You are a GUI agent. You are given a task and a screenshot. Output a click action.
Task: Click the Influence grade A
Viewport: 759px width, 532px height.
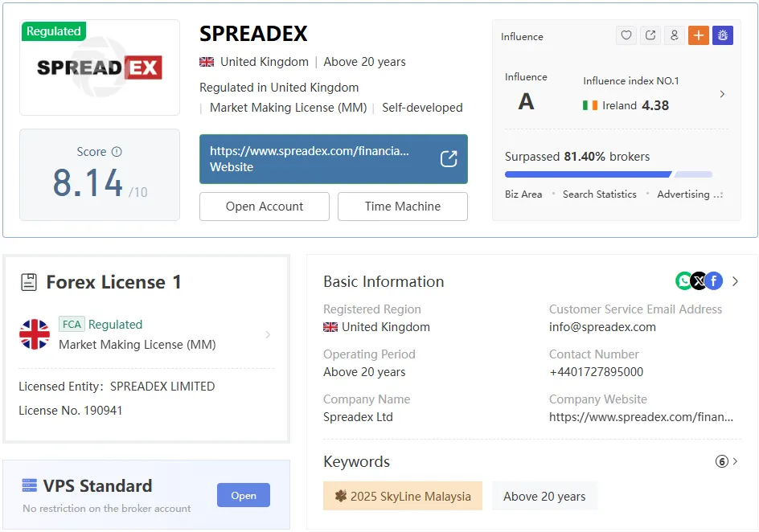(x=526, y=101)
